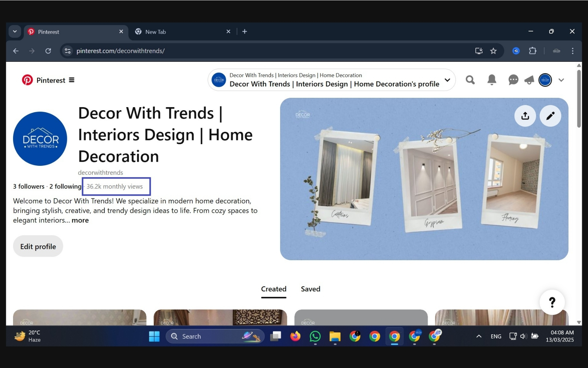Install app icon in address bar

[479, 51]
